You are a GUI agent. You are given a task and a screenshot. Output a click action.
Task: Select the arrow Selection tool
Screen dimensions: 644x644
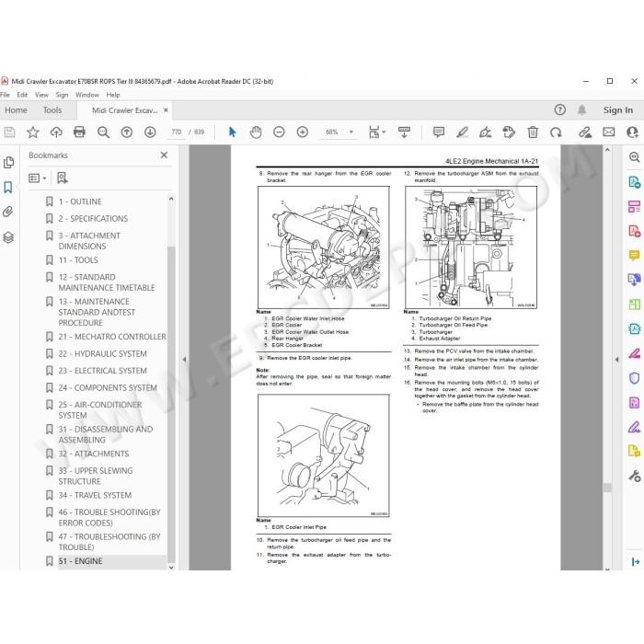pyautogui.click(x=232, y=132)
